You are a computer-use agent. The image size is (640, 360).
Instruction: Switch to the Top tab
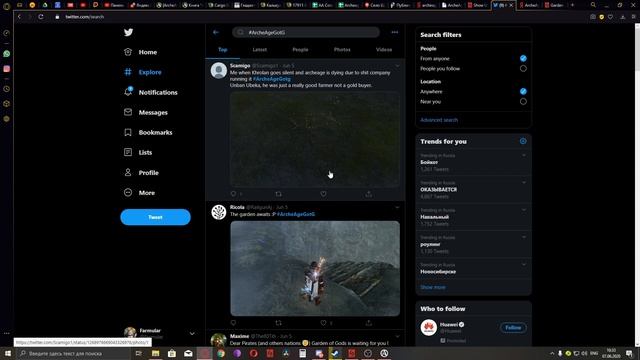tap(222, 50)
